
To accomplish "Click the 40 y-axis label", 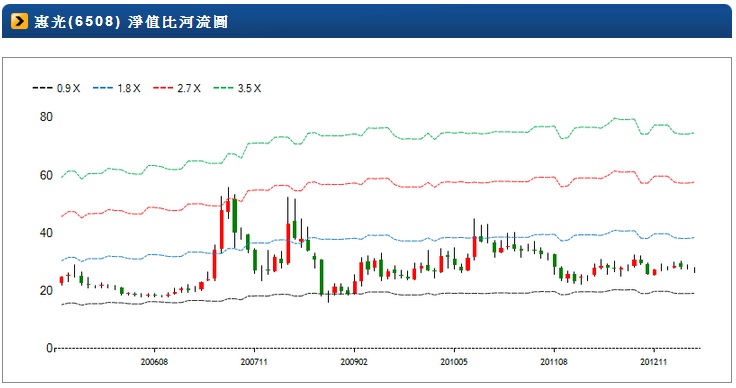I will (46, 233).
